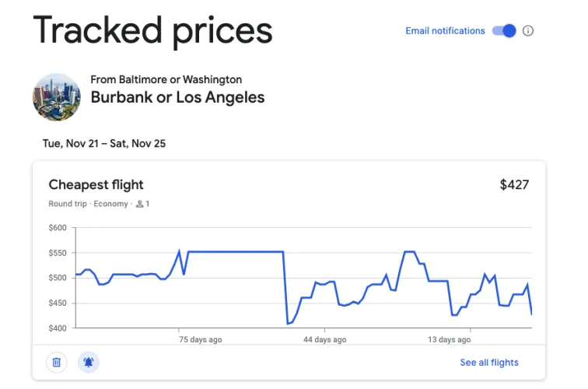Toggle the Email notifications switch
The height and width of the screenshot is (389, 588).
click(504, 31)
